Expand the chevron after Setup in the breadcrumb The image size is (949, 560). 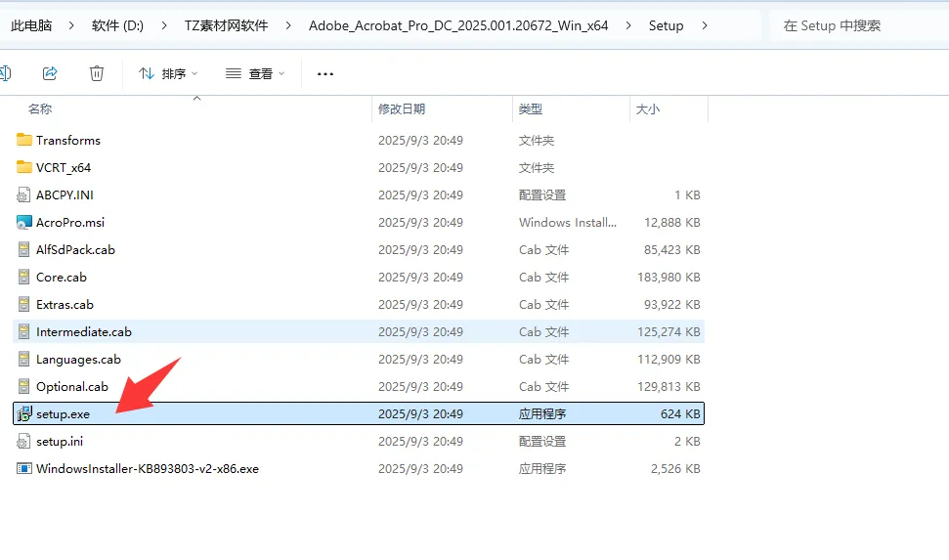pos(705,25)
